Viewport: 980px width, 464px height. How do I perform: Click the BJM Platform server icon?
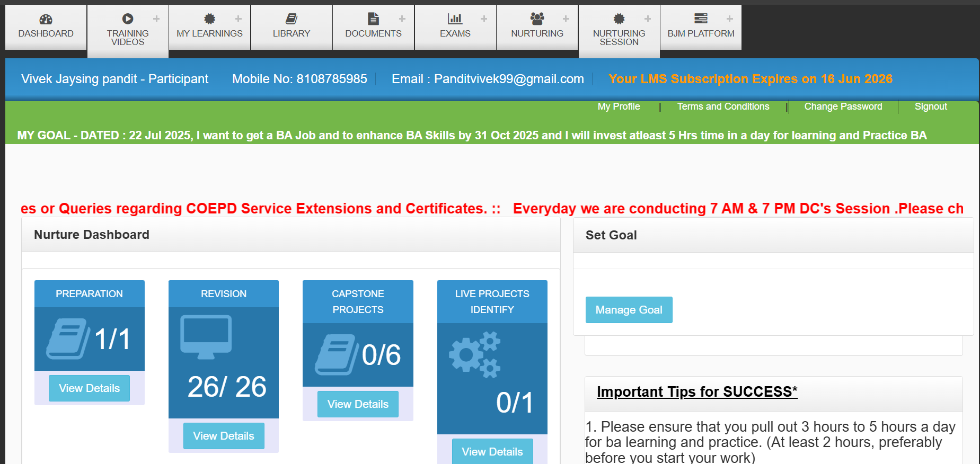coord(701,19)
